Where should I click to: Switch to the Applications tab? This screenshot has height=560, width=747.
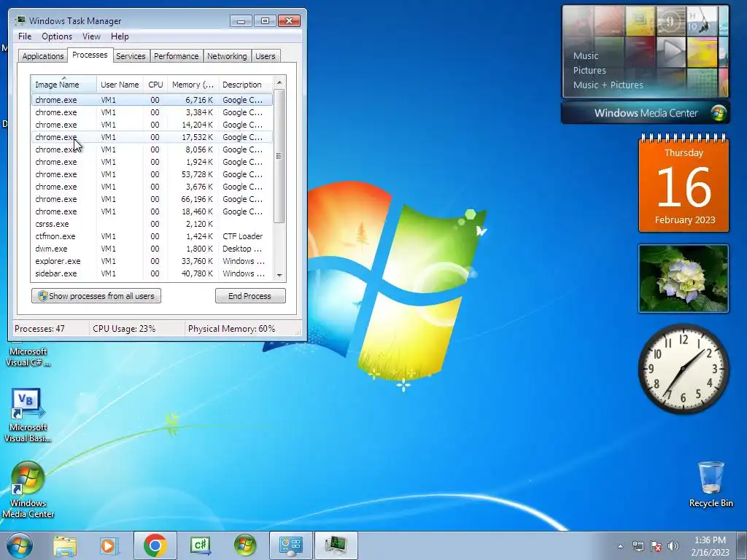tap(43, 55)
